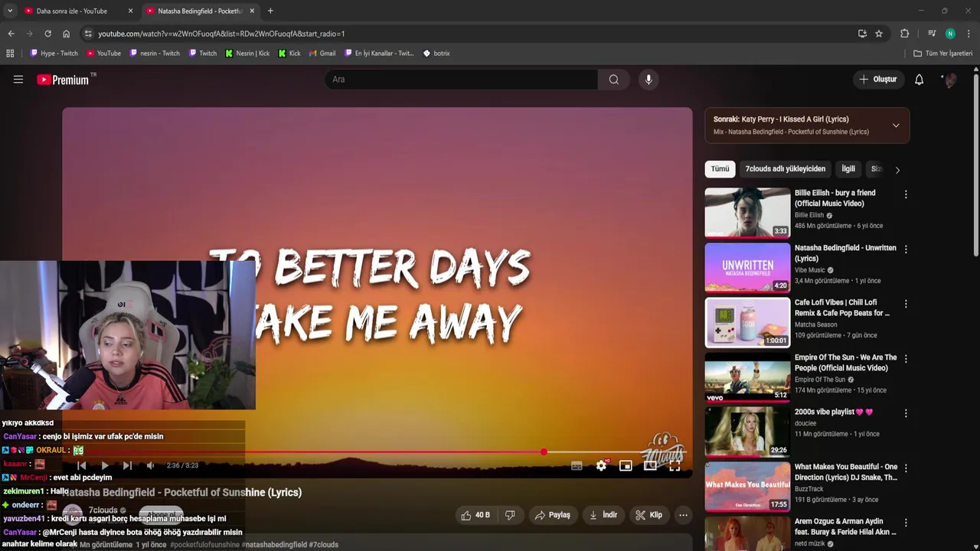This screenshot has width=980, height=551.
Task: Switch to Natasha Bedingfield browser tab
Action: [x=201, y=11]
